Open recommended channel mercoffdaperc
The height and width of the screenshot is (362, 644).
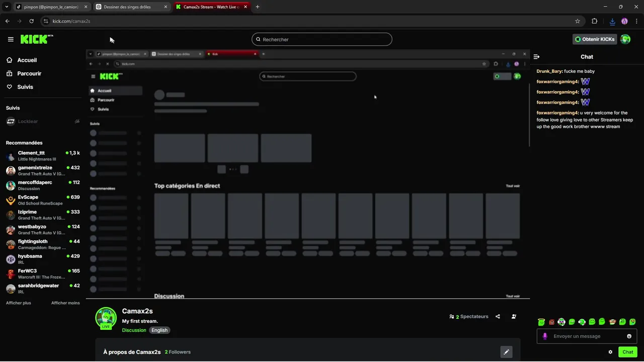43,186
